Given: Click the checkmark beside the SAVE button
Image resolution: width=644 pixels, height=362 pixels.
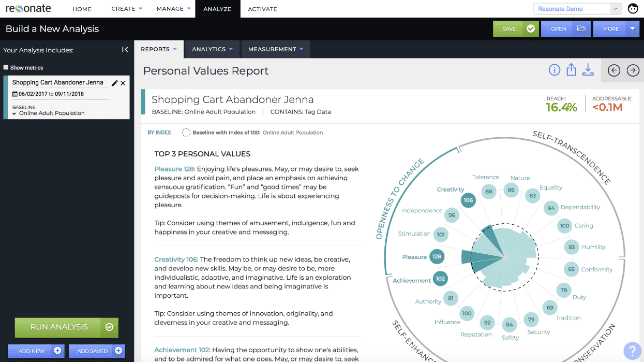Looking at the screenshot, I should 531,29.
